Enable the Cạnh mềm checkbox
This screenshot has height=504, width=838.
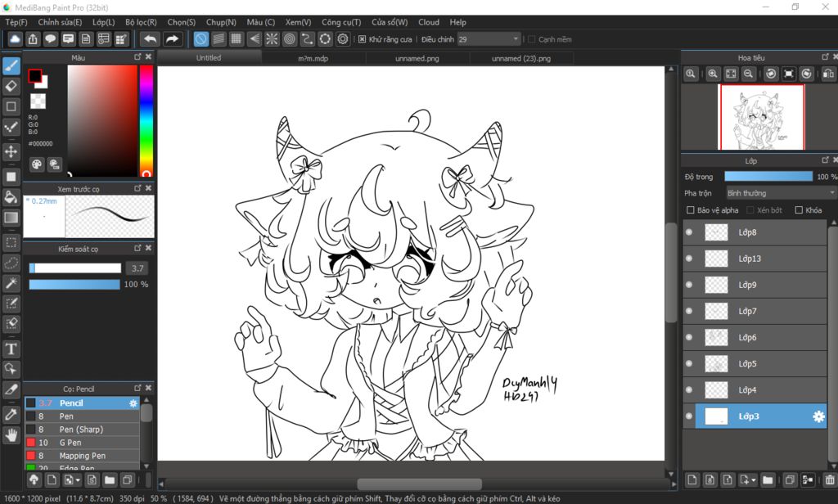532,39
